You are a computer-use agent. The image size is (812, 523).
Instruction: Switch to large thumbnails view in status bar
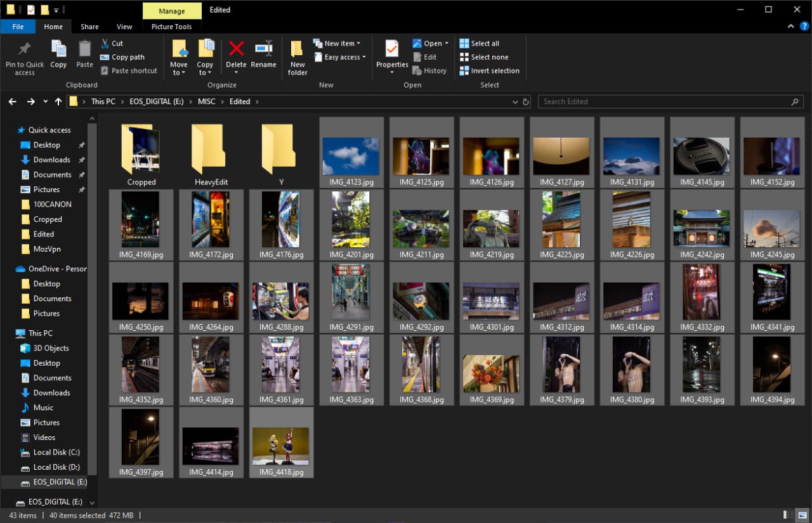801,515
